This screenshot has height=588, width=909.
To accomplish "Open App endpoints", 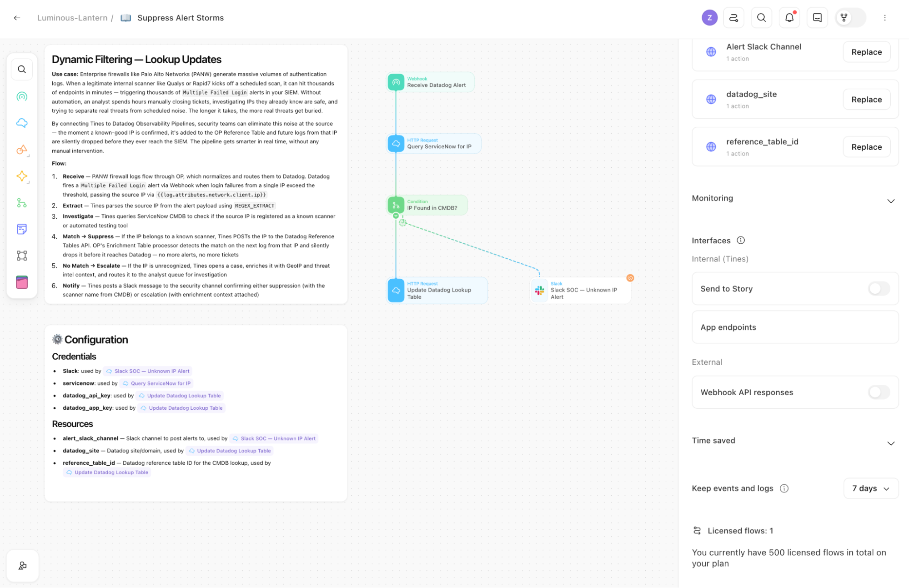I will tap(794, 327).
